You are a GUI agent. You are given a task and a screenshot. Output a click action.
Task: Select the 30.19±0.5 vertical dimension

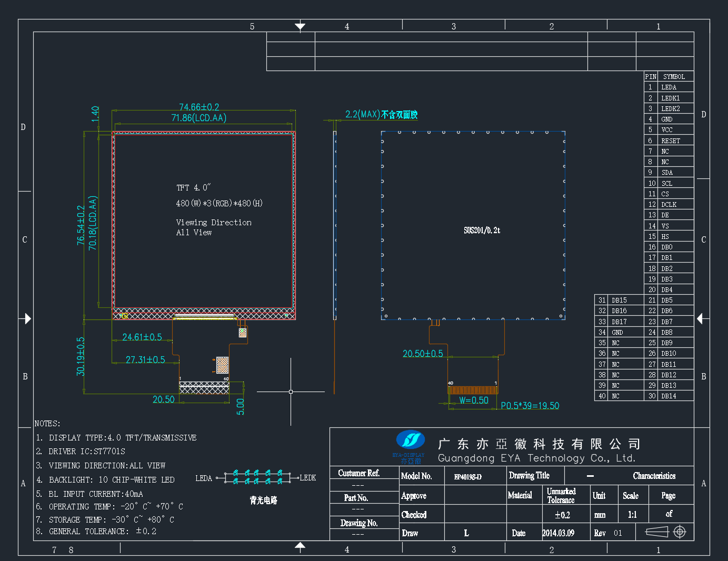click(x=81, y=356)
